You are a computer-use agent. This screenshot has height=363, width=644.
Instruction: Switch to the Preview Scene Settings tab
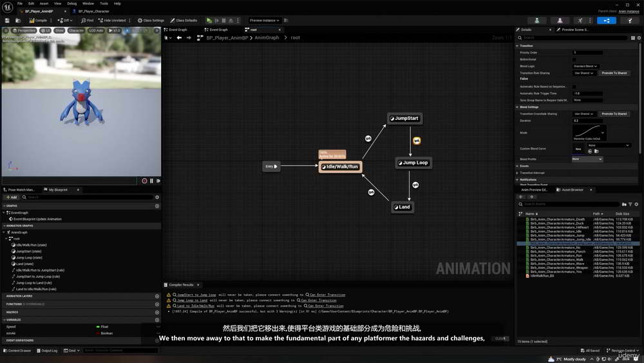coord(574,30)
